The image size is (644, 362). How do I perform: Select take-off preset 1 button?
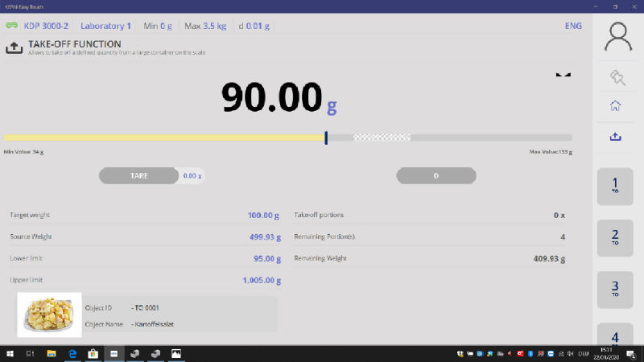click(x=616, y=186)
